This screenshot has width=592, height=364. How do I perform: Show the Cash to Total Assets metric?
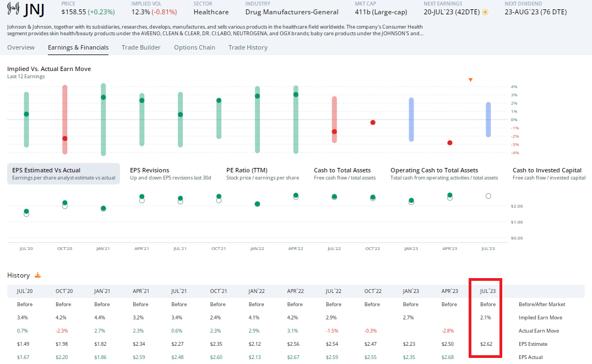(x=345, y=173)
